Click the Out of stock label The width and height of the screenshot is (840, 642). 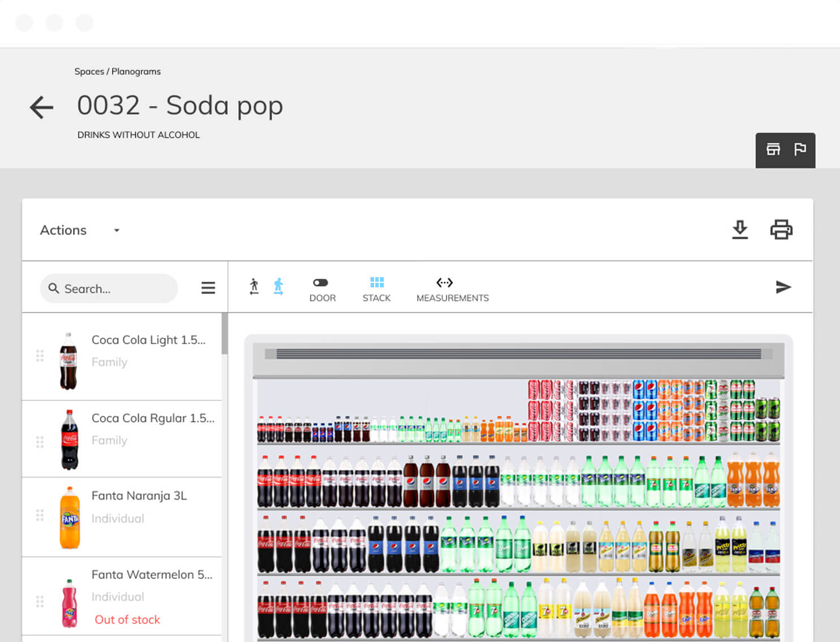(x=127, y=620)
